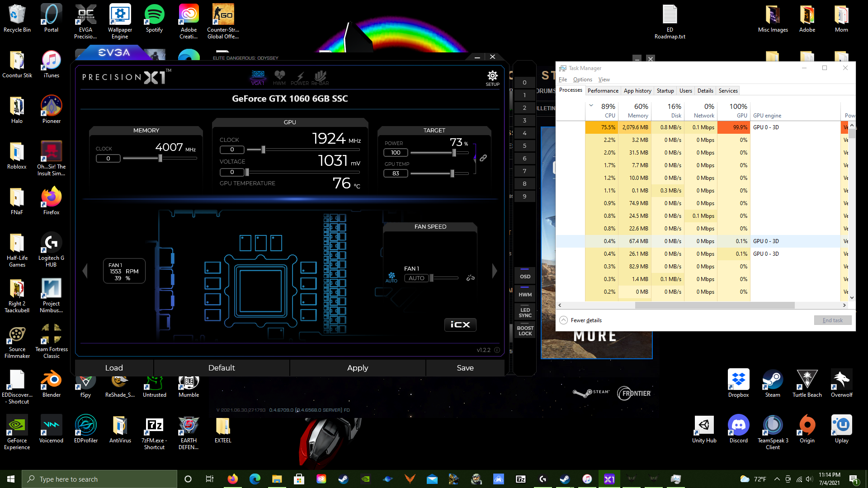This screenshot has height=488, width=868.
Task: Open the Counter-Strike Global Offensive shortcut
Action: click(223, 22)
